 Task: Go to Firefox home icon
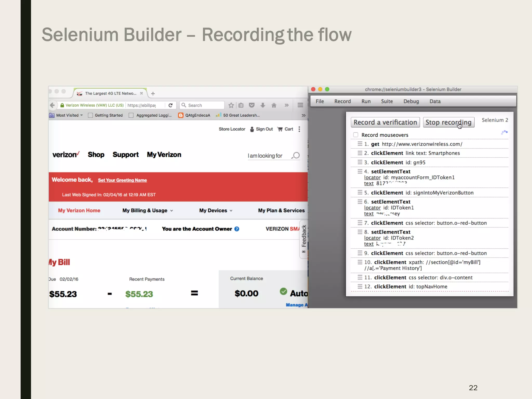pyautogui.click(x=274, y=105)
